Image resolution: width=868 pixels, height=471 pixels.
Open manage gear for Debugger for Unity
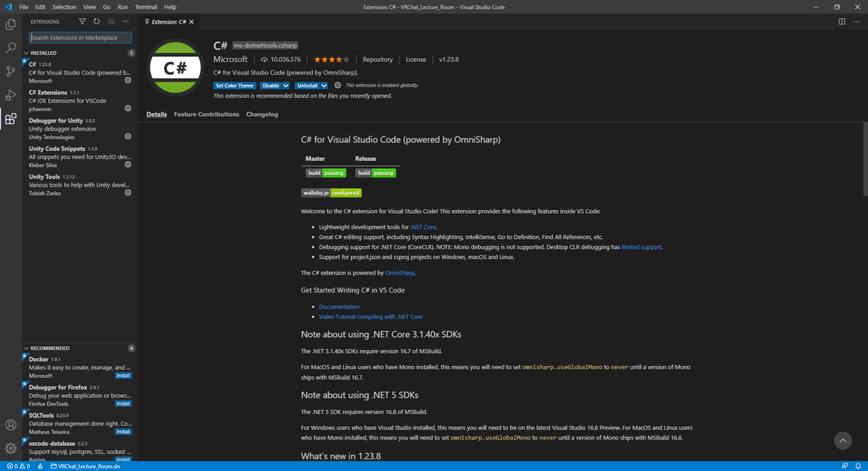click(128, 136)
